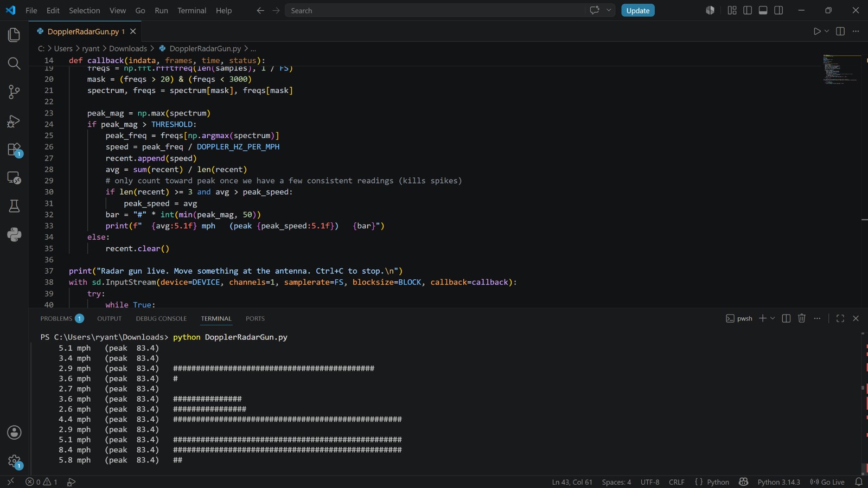Open the Explorer view in activity bar
The width and height of the screenshot is (868, 488).
[x=14, y=35]
